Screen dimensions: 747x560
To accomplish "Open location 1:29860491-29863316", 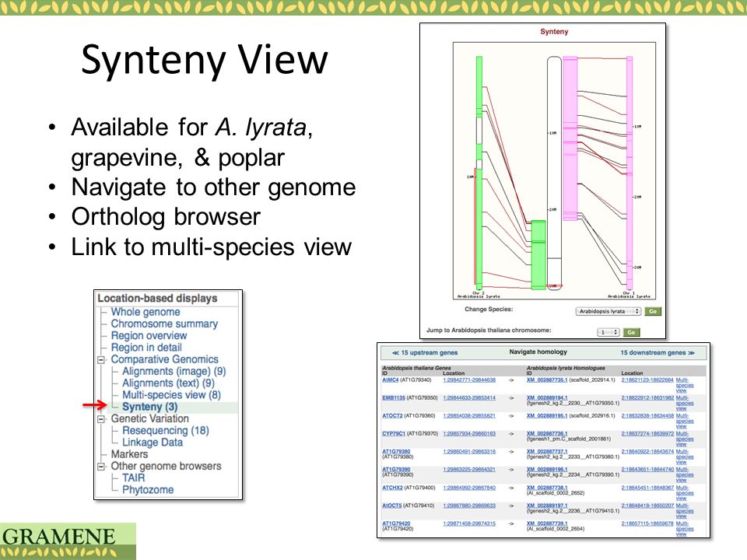I will click(x=469, y=451).
